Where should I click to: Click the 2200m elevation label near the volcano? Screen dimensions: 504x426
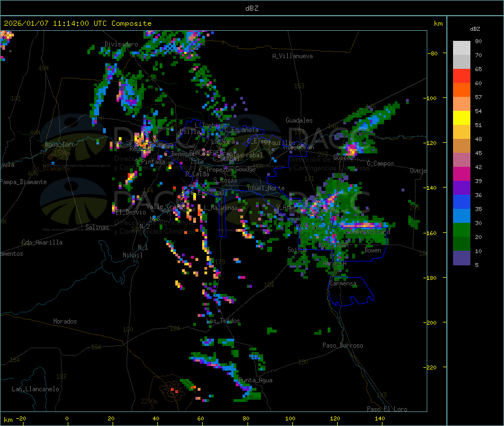[x=149, y=401]
